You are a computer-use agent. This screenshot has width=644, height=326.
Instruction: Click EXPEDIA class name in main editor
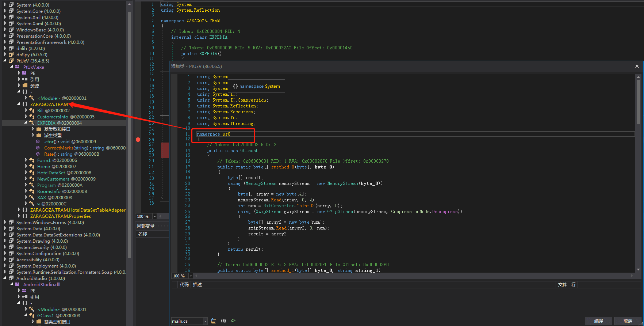tap(218, 37)
